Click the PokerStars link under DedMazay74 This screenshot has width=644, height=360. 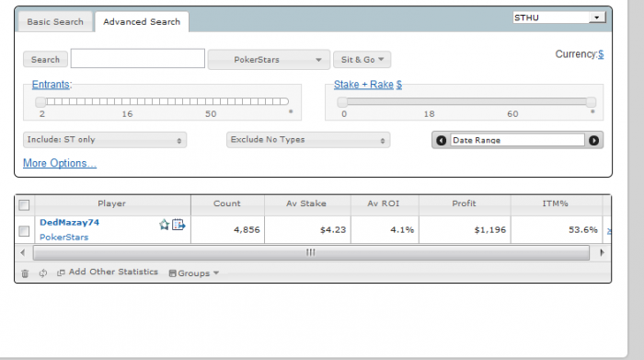click(x=63, y=238)
